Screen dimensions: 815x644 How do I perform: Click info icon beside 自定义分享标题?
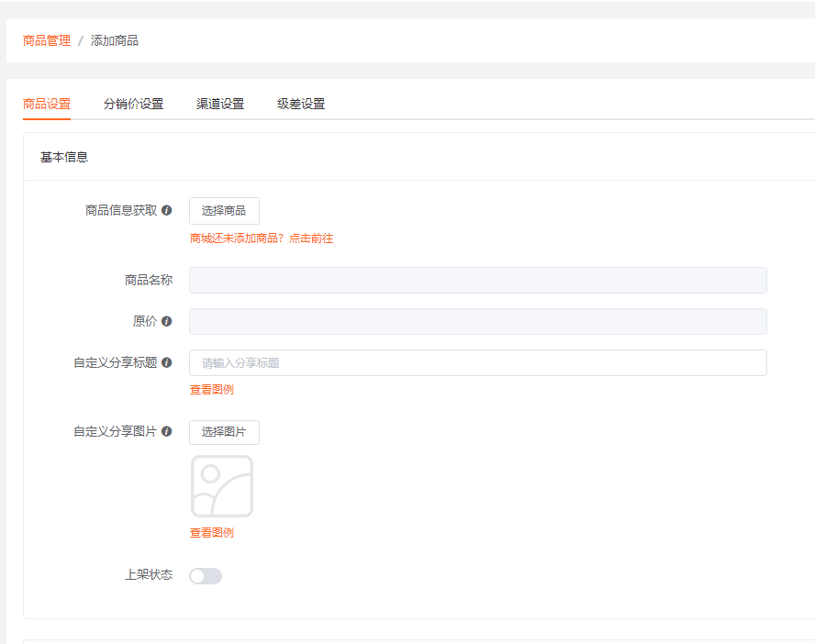[166, 362]
